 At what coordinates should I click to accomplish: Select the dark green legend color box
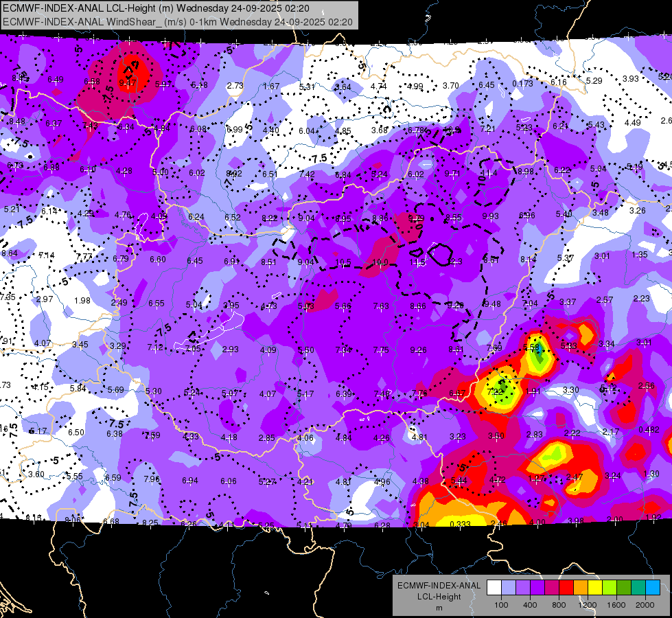click(623, 587)
